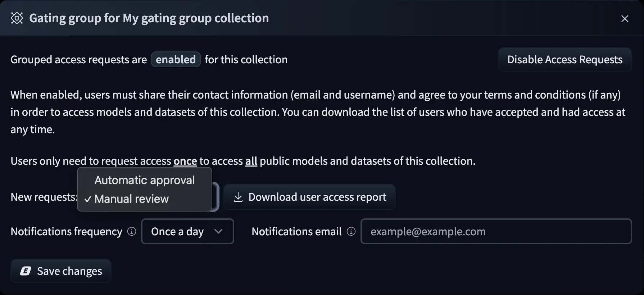Click the enabled status badge
This screenshot has height=295, width=644.
click(176, 59)
